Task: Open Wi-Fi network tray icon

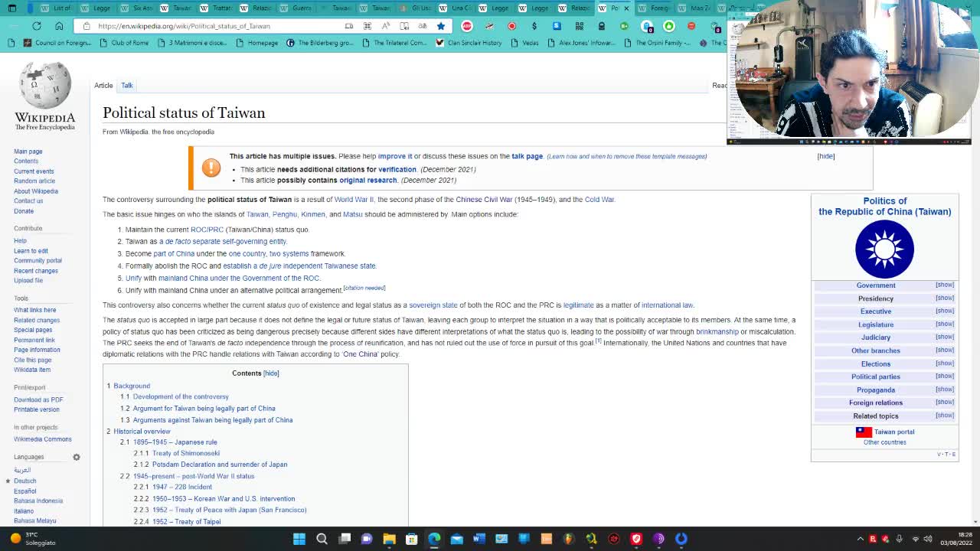Action: point(915,539)
